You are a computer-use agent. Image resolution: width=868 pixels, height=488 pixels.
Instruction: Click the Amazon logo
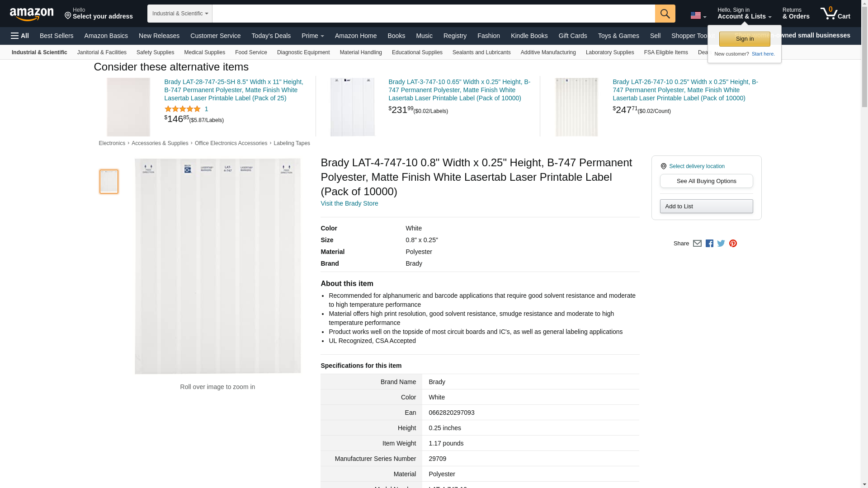[32, 14]
